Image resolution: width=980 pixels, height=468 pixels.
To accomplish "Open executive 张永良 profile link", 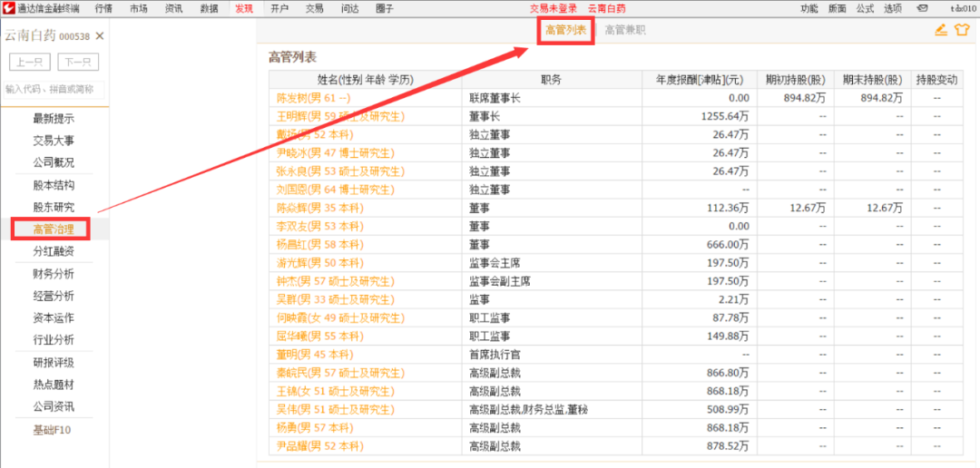I will (x=340, y=171).
